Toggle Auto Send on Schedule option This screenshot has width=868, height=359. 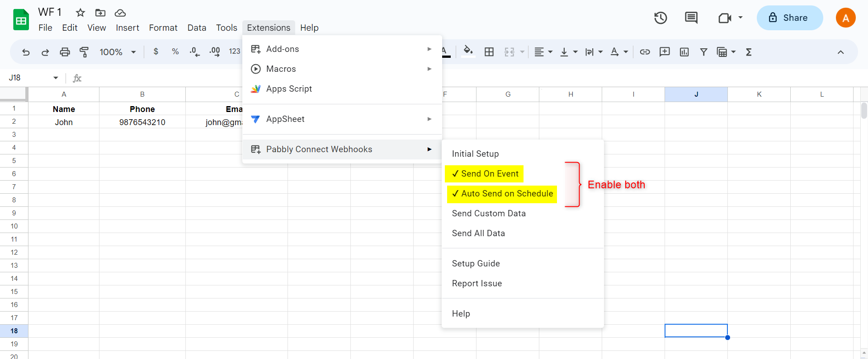point(502,194)
